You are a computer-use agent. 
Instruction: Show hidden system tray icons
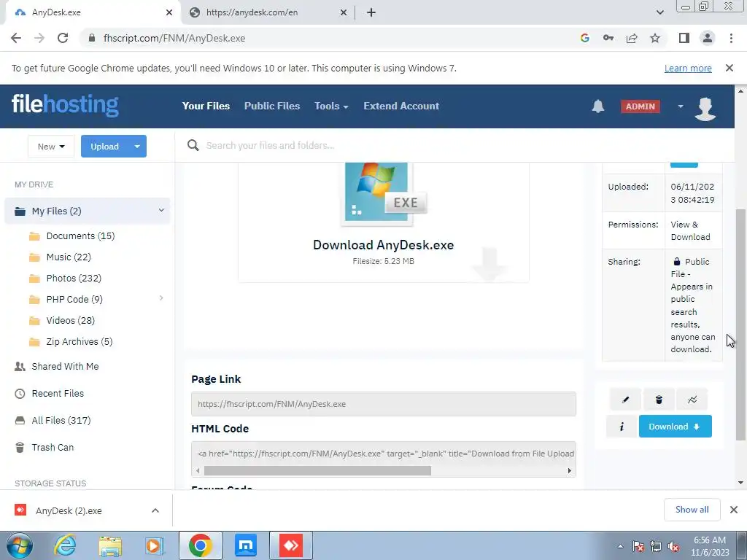[620, 547]
